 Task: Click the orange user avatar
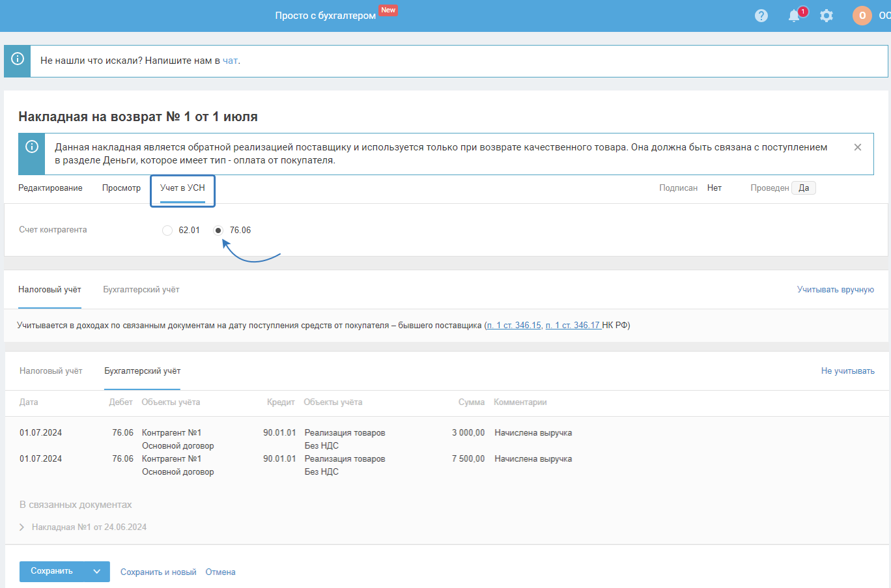pyautogui.click(x=862, y=16)
